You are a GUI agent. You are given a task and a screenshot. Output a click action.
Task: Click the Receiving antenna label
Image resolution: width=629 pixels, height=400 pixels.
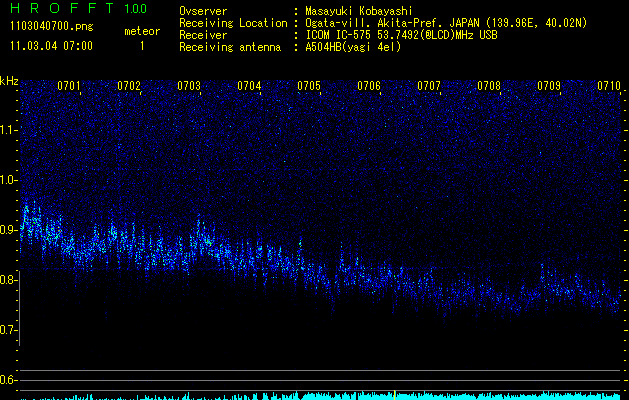[x=230, y=47]
